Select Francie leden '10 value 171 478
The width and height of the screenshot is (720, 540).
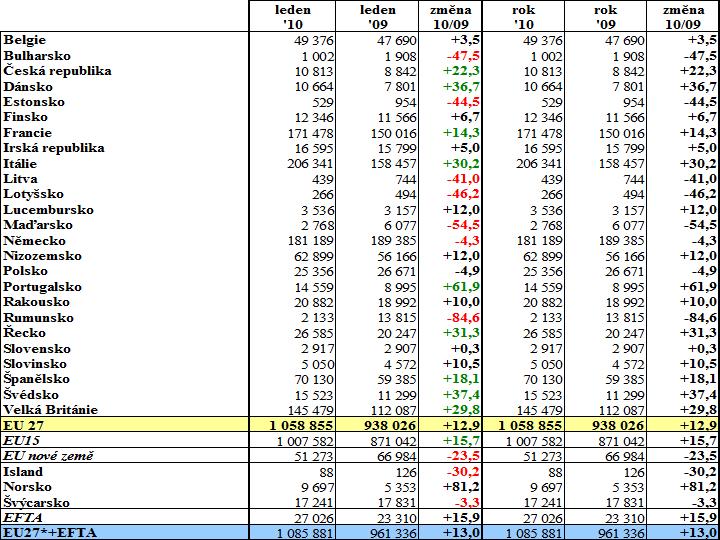(x=311, y=133)
